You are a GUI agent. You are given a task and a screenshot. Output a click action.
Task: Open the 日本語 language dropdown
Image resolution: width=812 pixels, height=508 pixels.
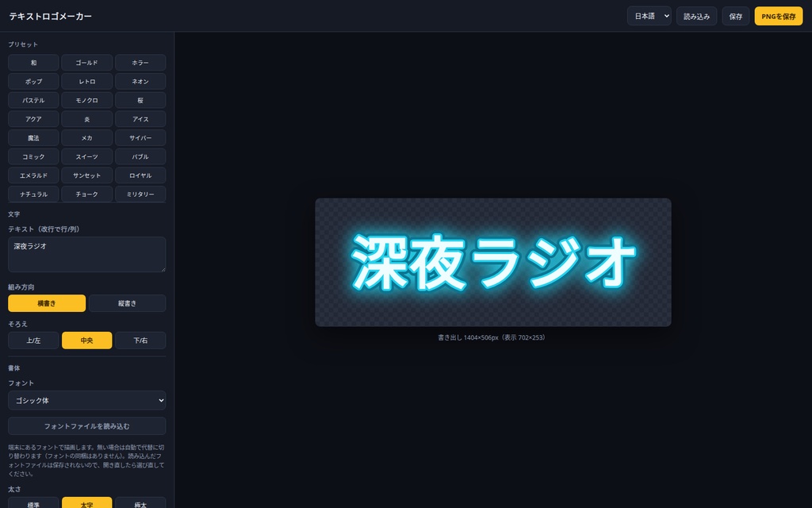(x=649, y=16)
